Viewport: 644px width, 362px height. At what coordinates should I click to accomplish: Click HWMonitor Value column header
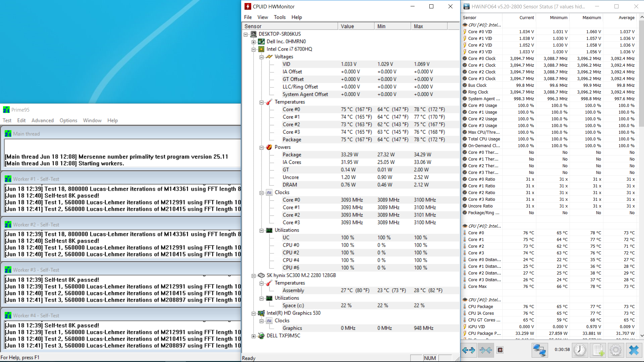coord(356,26)
